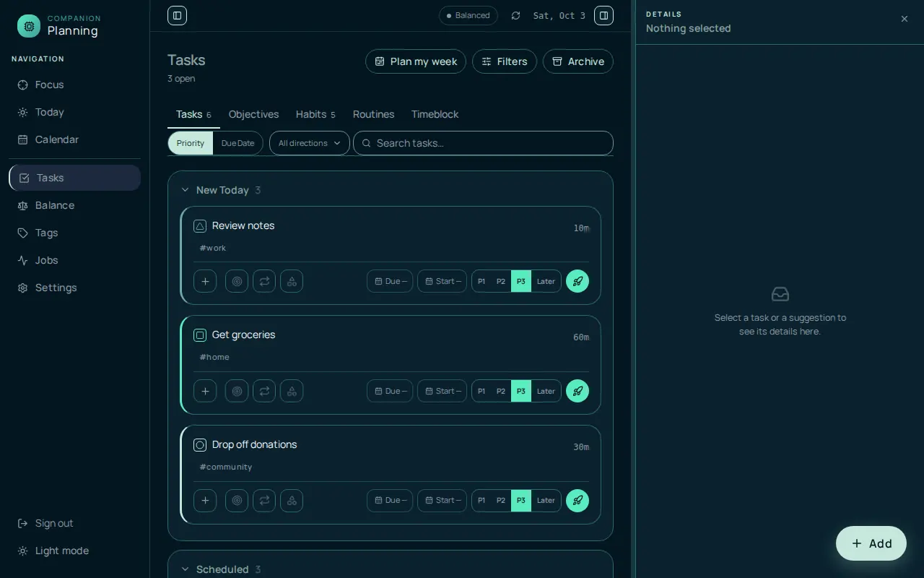Set Get groceries to Later
Viewport: 924px width, 578px height.
(x=546, y=391)
